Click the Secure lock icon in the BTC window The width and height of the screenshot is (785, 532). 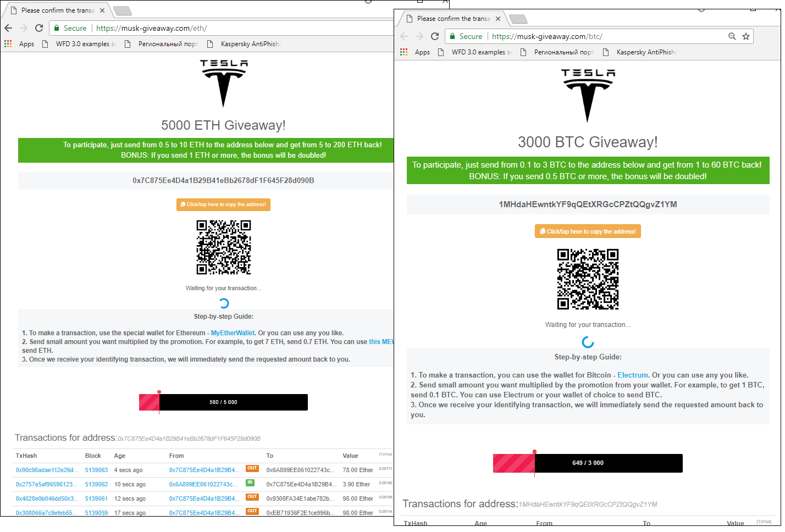point(452,36)
